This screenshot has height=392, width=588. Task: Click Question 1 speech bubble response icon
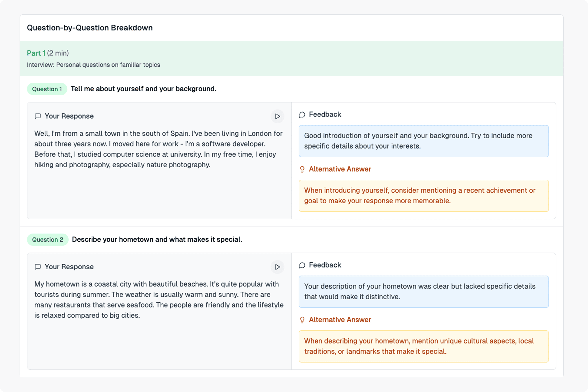click(37, 116)
